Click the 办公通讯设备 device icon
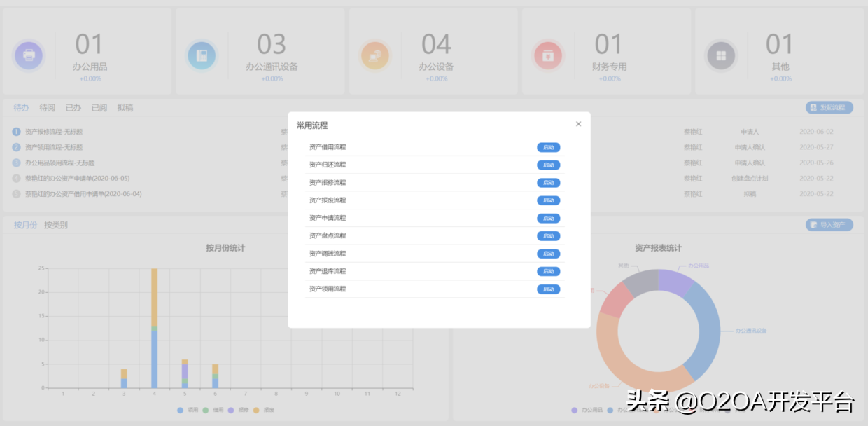This screenshot has width=868, height=426. coord(202,55)
